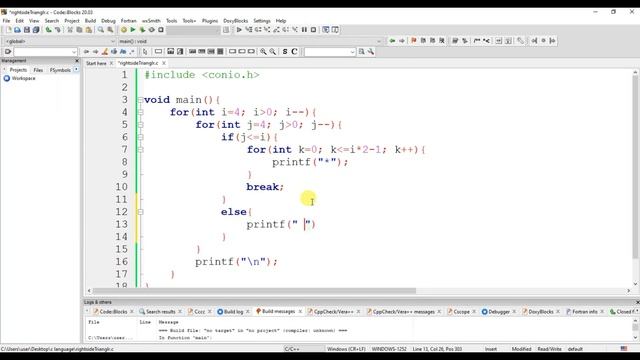Image resolution: width=640 pixels, height=360 pixels.
Task: Close the Start here tab
Action: point(111,63)
